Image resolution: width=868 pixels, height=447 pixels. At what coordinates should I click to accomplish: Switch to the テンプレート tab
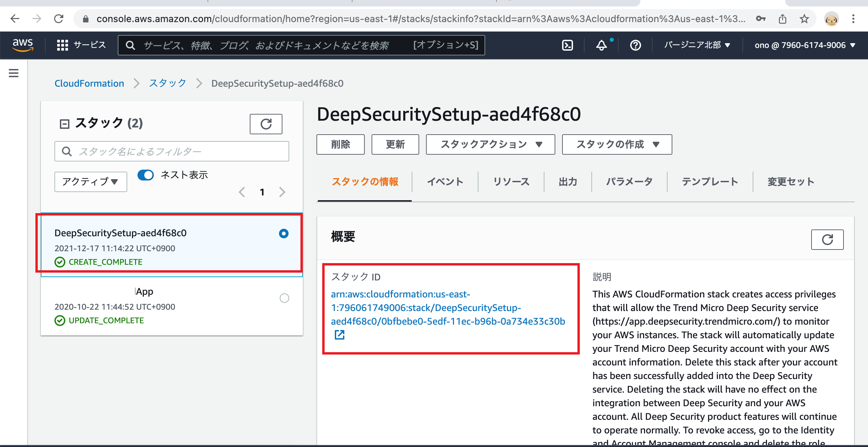[710, 182]
